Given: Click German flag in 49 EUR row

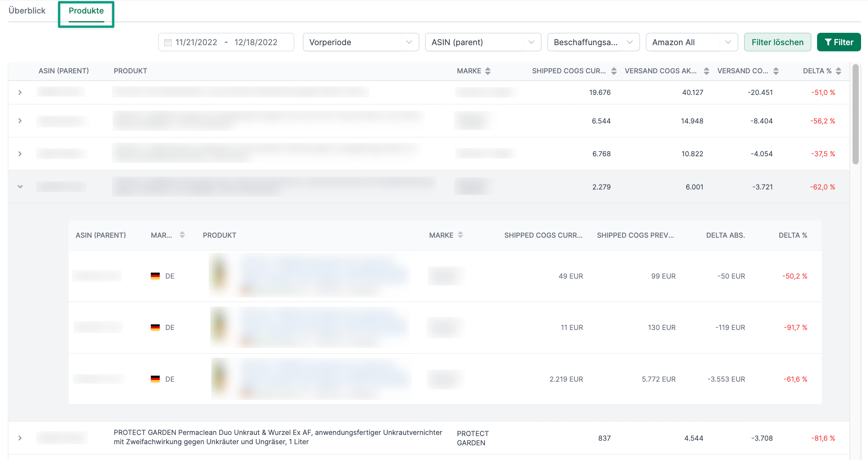Looking at the screenshot, I should (x=155, y=276).
